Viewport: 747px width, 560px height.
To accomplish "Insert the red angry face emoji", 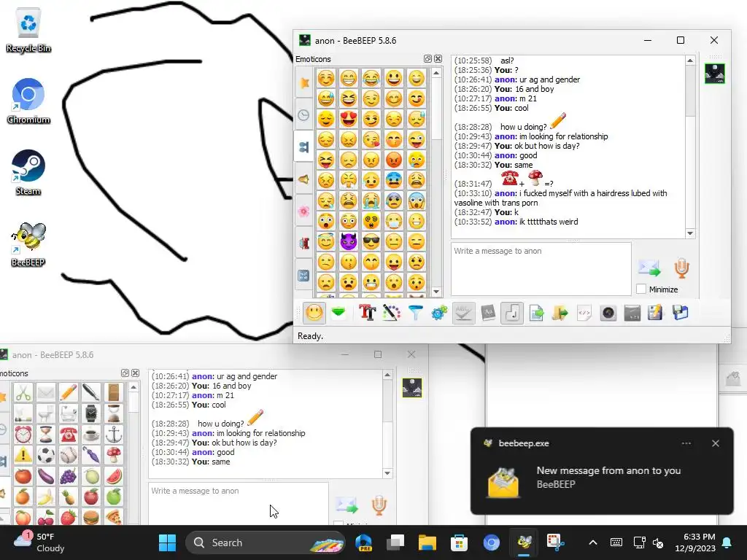I will (x=394, y=160).
